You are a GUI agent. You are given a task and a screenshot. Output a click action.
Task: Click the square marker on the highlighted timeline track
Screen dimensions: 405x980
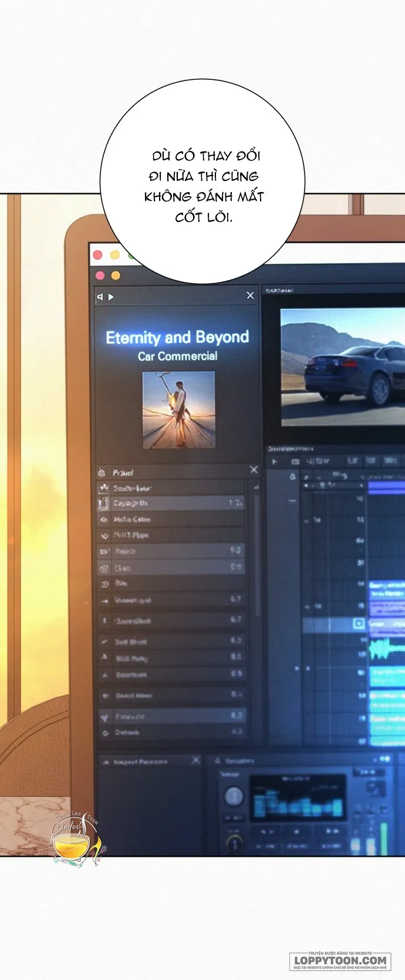point(359,623)
